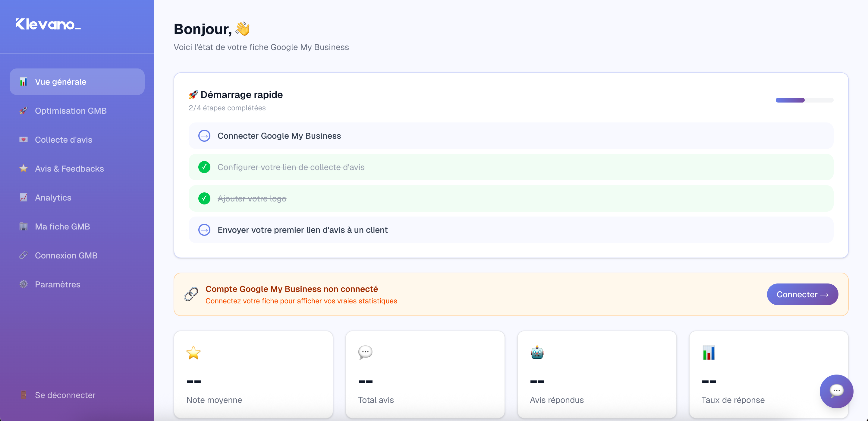Click Se déconnecter to log out

[65, 395]
